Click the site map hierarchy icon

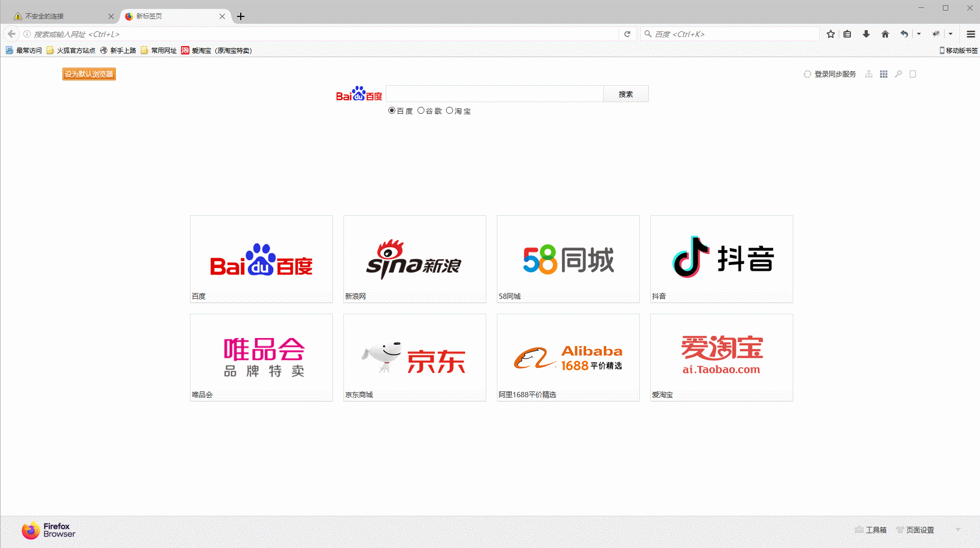tap(869, 74)
